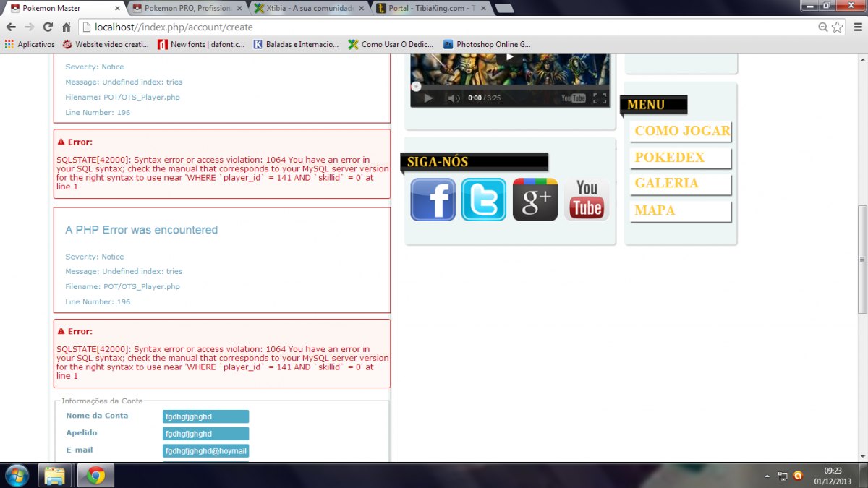Open the MAPA menu item
Screen dimensions: 868x488
[681, 211]
